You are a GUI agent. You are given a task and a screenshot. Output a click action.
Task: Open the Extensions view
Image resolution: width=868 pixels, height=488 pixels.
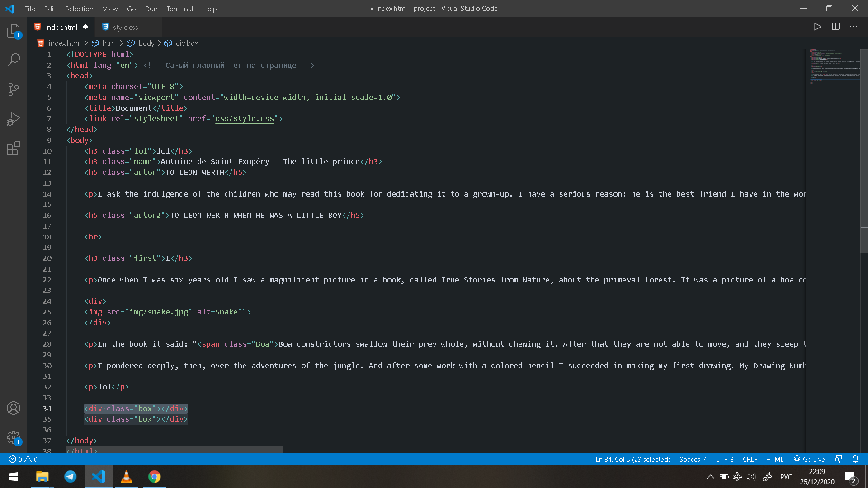14,148
